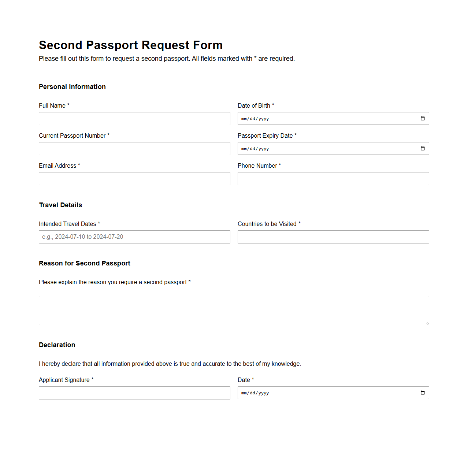Screen dimensions: 468x476
Task: Click the Intended Travel Dates field
Action: (x=134, y=237)
